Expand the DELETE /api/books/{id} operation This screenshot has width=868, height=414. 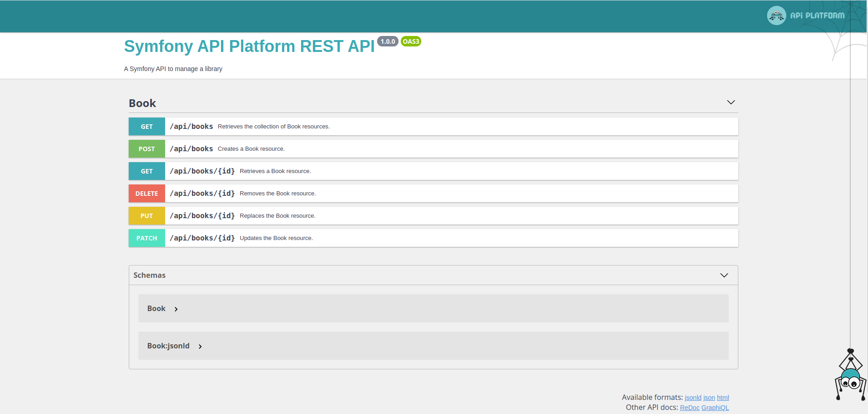pos(433,194)
